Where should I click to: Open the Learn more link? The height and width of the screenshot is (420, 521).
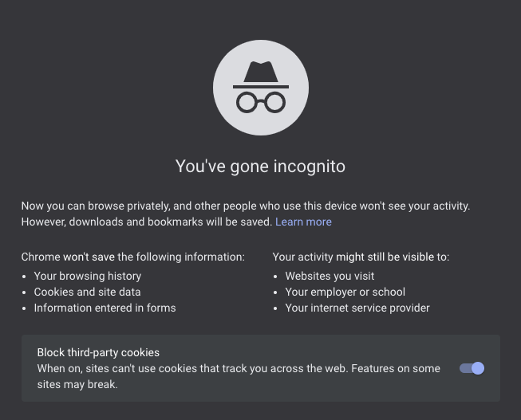[303, 222]
